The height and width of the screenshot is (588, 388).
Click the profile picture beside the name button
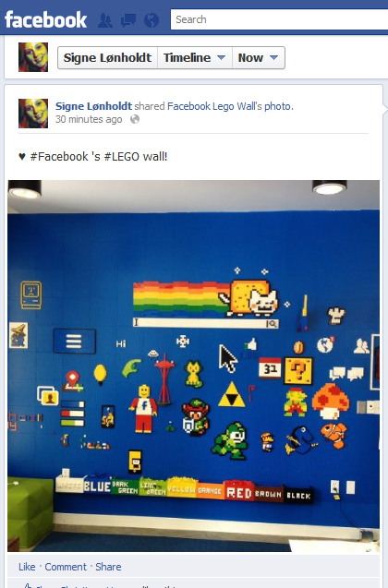click(33, 57)
